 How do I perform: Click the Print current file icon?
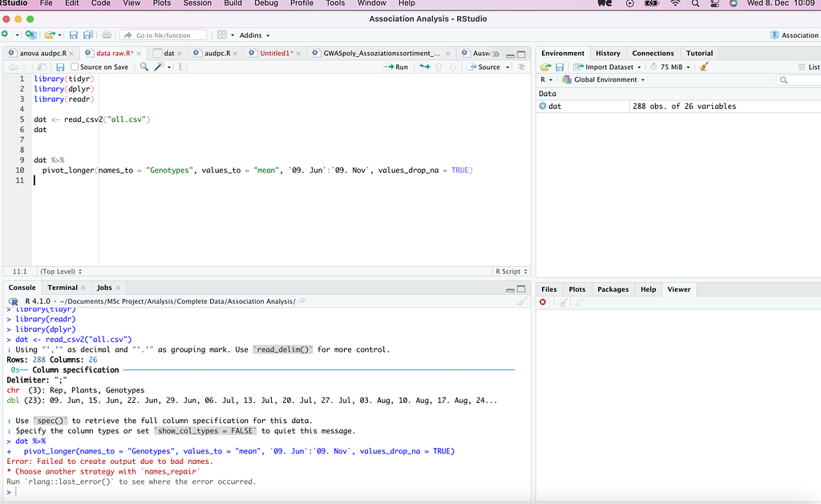(x=107, y=35)
